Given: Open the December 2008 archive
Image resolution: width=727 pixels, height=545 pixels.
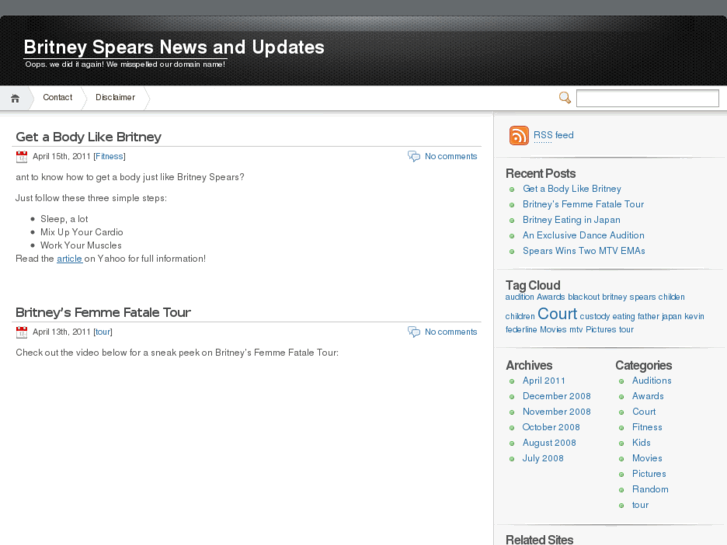Looking at the screenshot, I should click(x=556, y=396).
